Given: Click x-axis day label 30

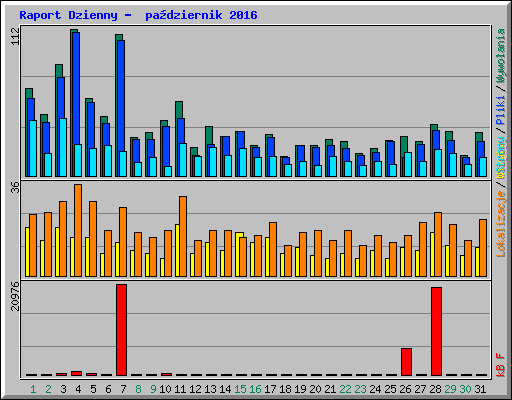Looking at the screenshot, I should [x=465, y=389].
